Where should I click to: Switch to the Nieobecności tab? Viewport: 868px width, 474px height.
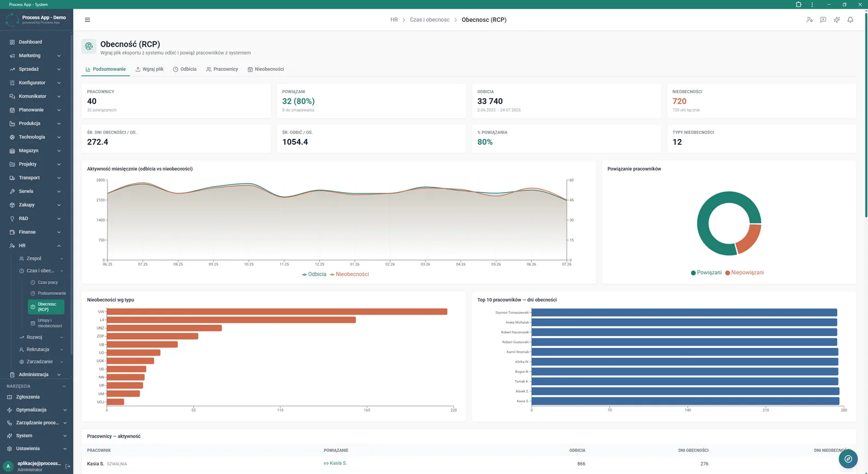(266, 69)
